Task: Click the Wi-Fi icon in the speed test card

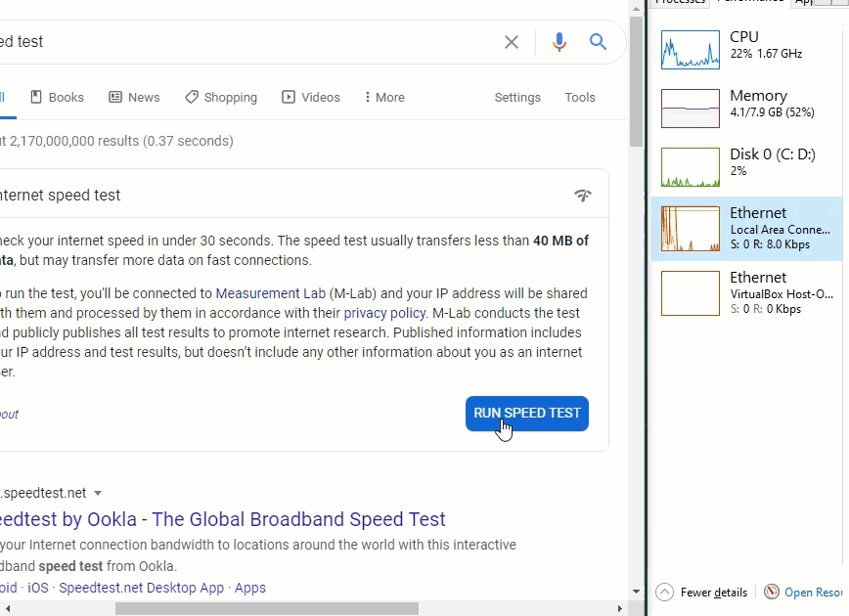Action: [583, 195]
